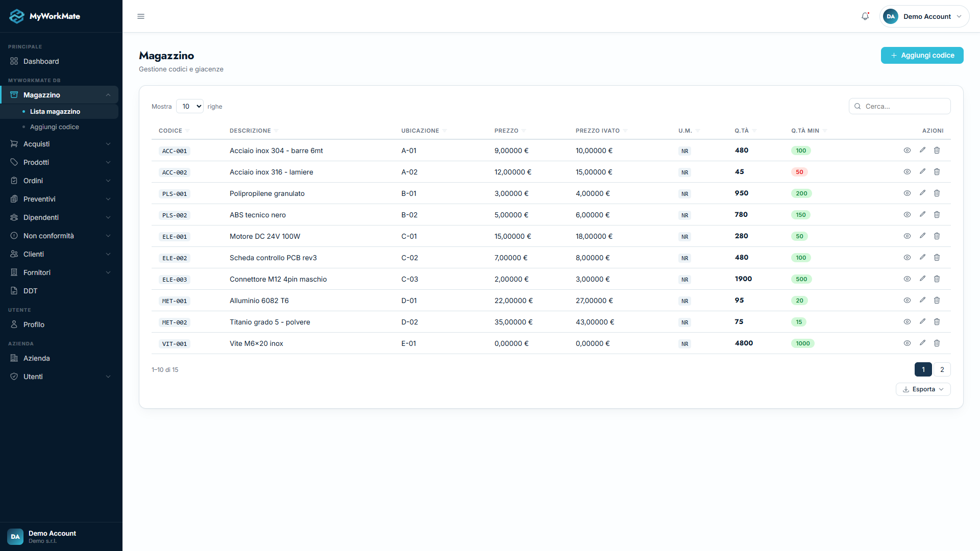
Task: Click the green 500 minimum quantity badge
Action: pyautogui.click(x=801, y=279)
